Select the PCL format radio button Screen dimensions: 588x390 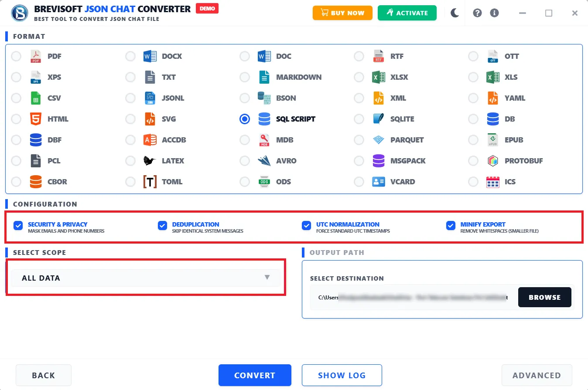16,161
